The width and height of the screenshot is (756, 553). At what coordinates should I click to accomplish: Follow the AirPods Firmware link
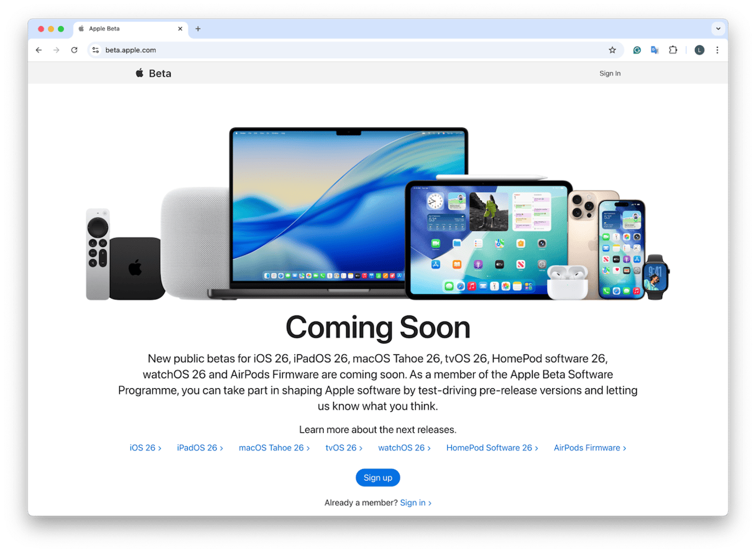coord(590,448)
